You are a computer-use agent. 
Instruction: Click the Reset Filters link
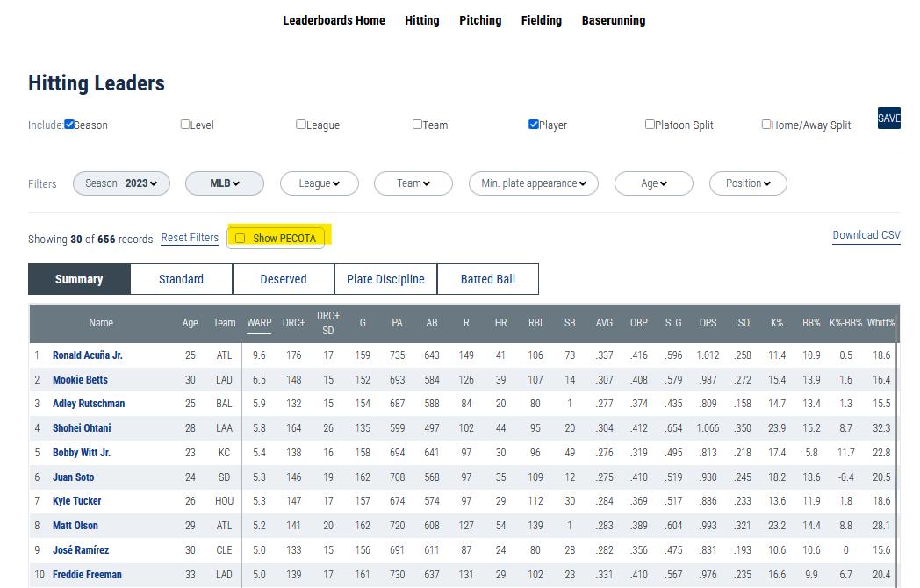pyautogui.click(x=190, y=238)
